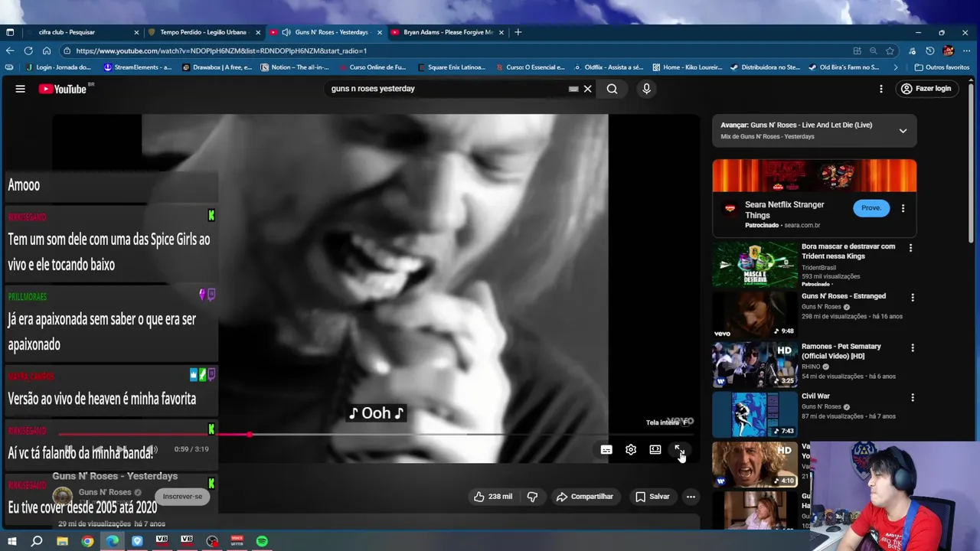Switch to the Tempo Perdido - Legião Urbana tab
Viewport: 980px width, 551px height.
(x=204, y=32)
